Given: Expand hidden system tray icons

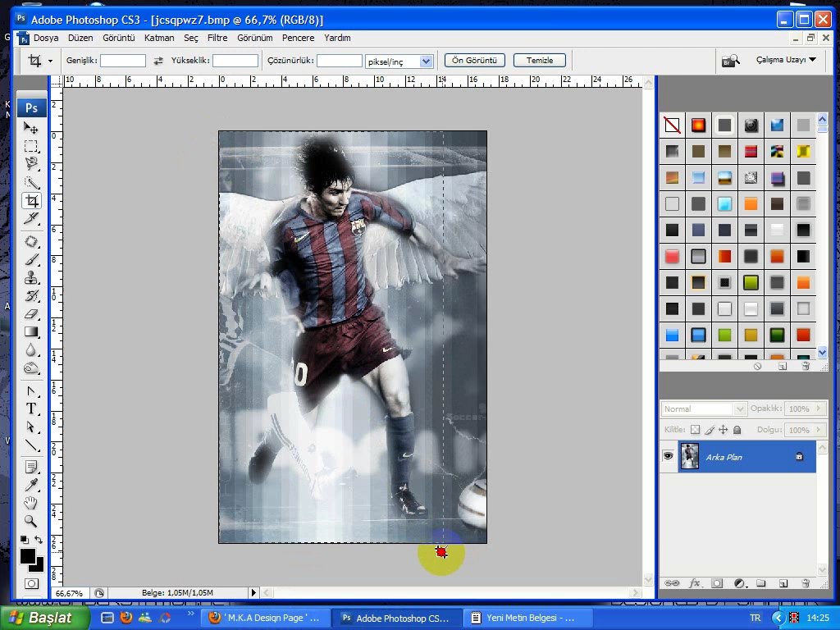Looking at the screenshot, I should (x=778, y=618).
